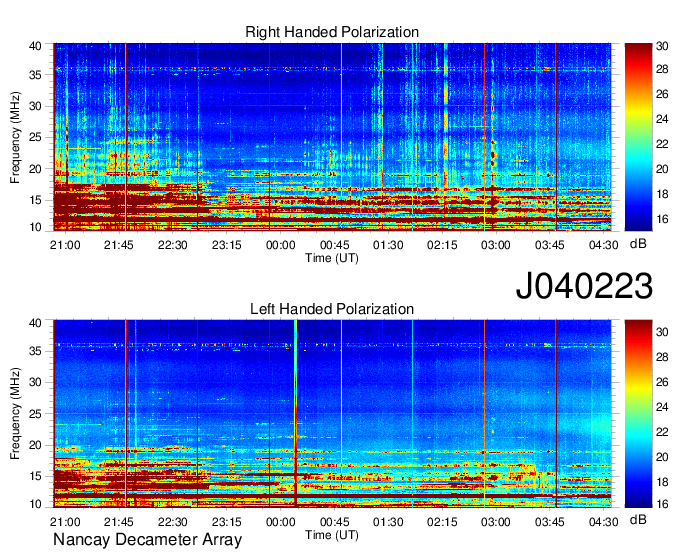Click the Right Handed Polarization title

332,32
